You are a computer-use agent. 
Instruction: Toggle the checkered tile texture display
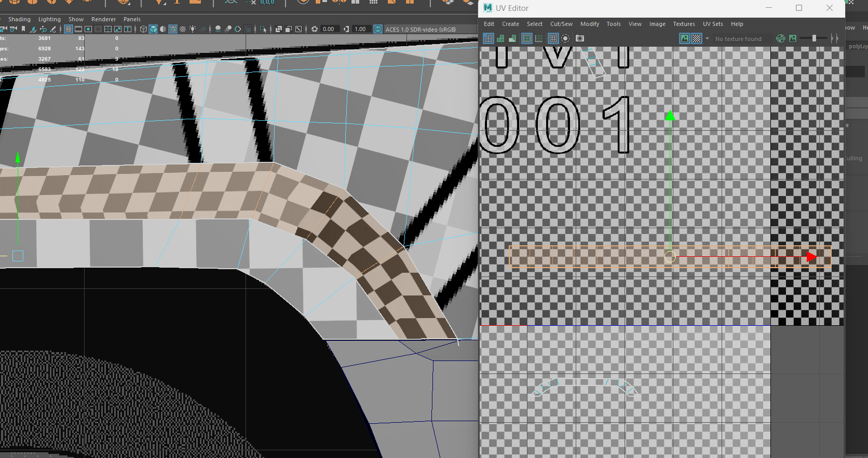point(697,38)
